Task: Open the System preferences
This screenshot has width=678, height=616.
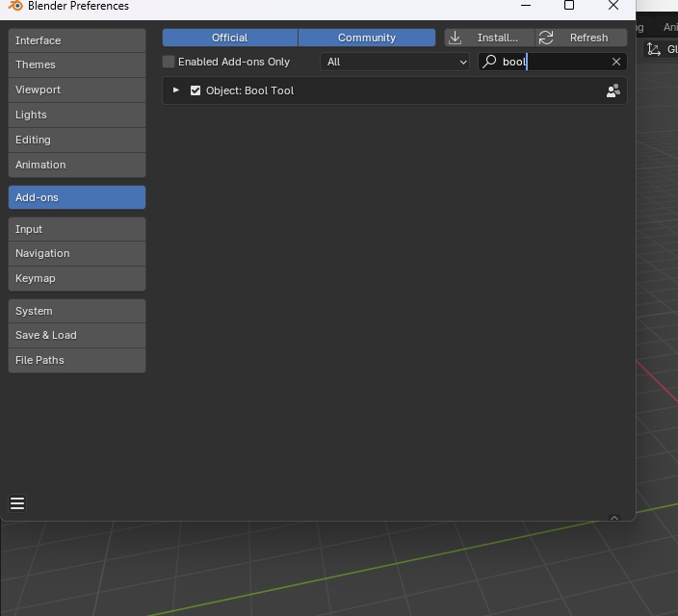Action: click(x=77, y=311)
